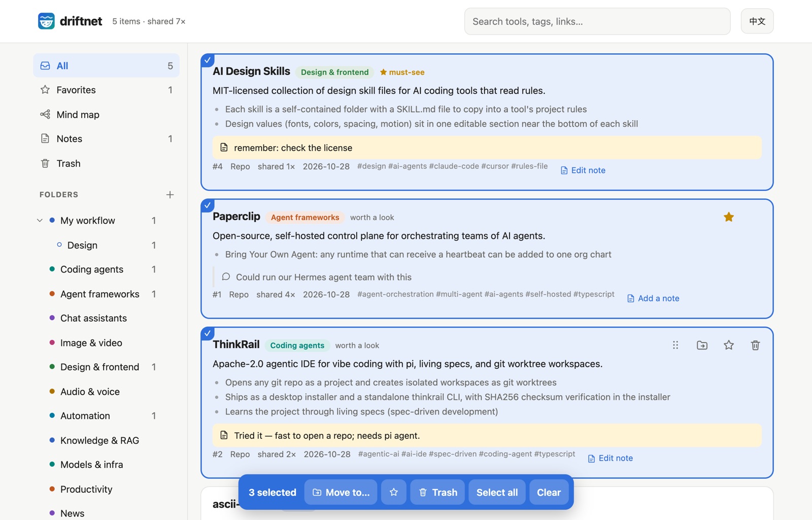Click the Agent frameworks tag on Paperclip

pos(305,217)
